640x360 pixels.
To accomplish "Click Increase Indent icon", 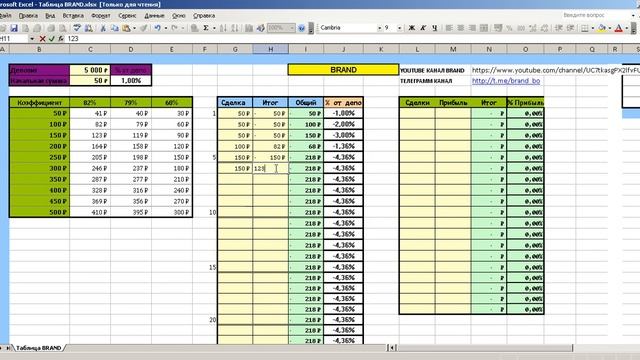I will coord(571,28).
